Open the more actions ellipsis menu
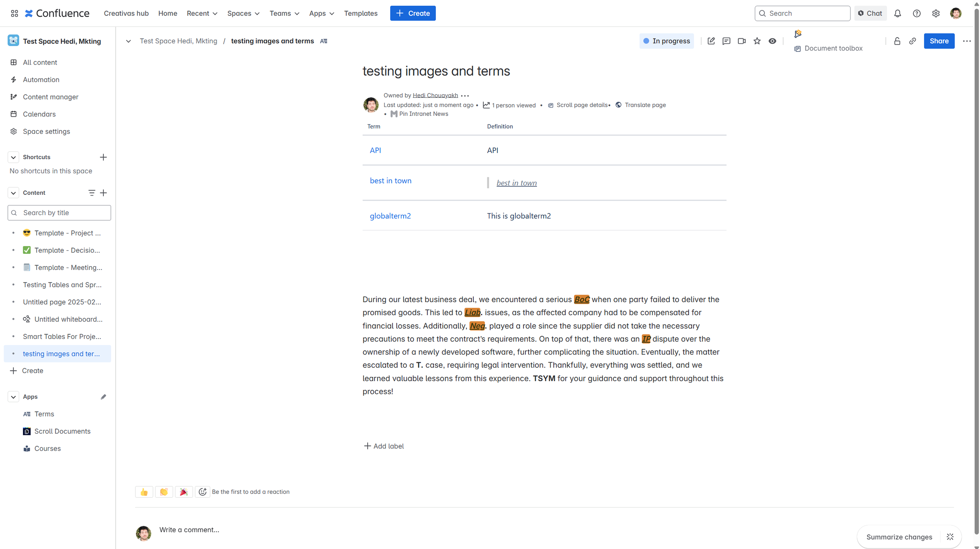The image size is (980, 549). pyautogui.click(x=966, y=41)
